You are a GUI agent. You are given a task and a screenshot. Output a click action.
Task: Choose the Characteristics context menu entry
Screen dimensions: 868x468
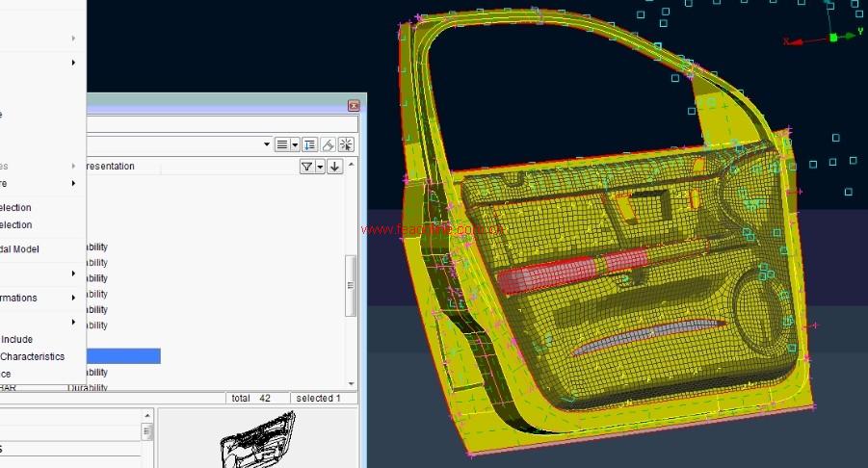coord(32,356)
